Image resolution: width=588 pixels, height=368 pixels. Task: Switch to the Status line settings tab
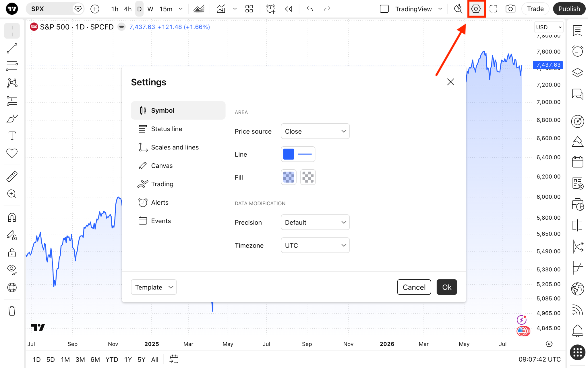178,129
